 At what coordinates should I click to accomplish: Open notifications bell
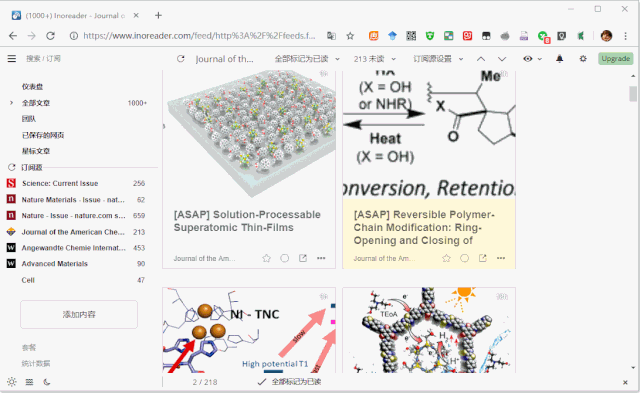tap(560, 59)
